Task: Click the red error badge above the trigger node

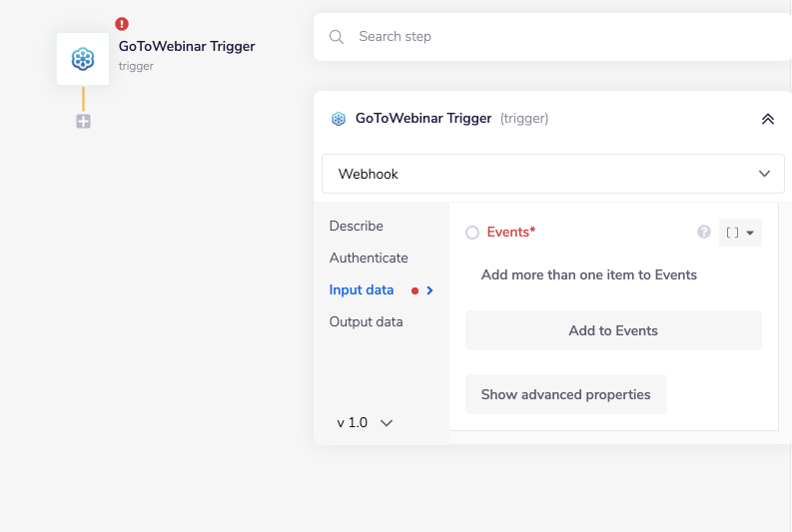Action: click(x=122, y=24)
